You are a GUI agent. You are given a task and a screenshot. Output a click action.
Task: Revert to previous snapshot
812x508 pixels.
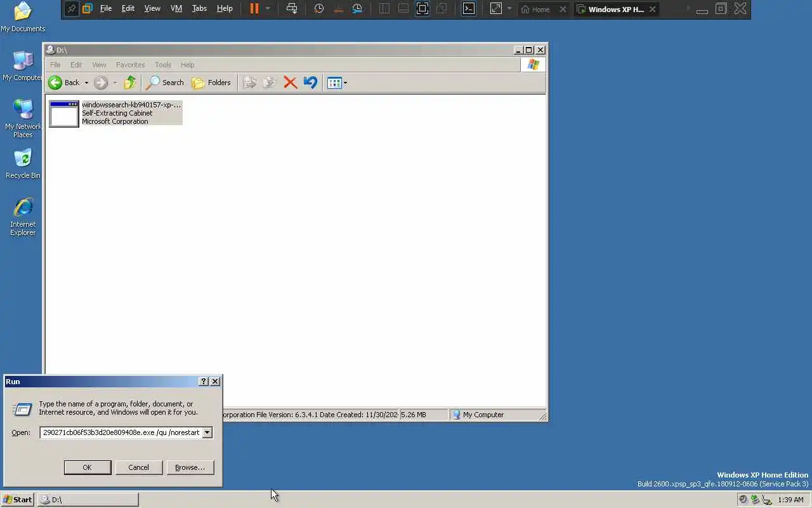tap(338, 9)
